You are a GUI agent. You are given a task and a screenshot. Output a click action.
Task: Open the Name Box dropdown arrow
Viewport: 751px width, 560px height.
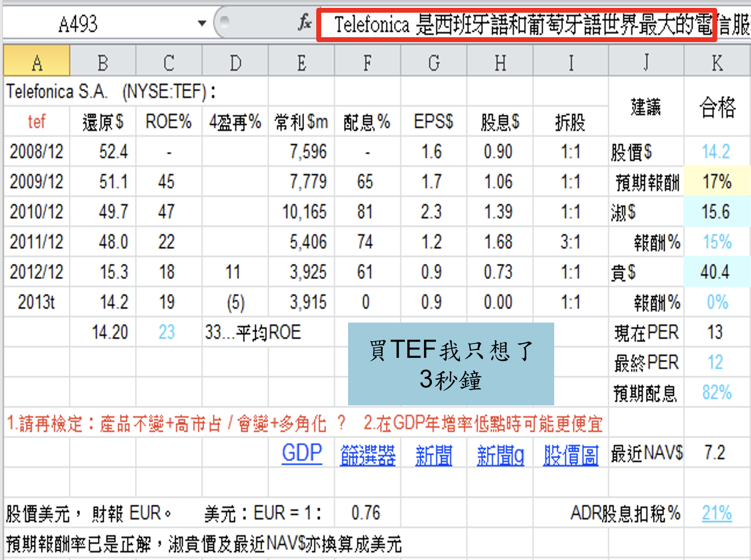(202, 23)
